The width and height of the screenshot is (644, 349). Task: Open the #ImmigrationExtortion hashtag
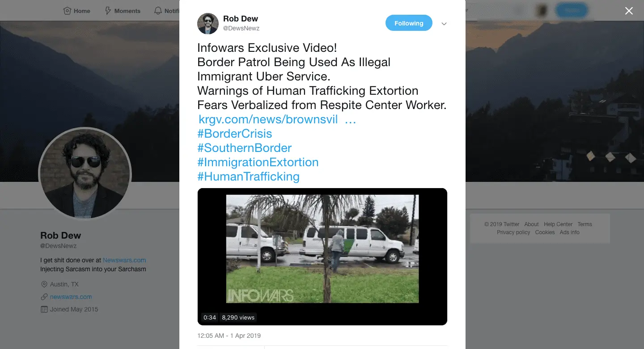click(x=258, y=162)
